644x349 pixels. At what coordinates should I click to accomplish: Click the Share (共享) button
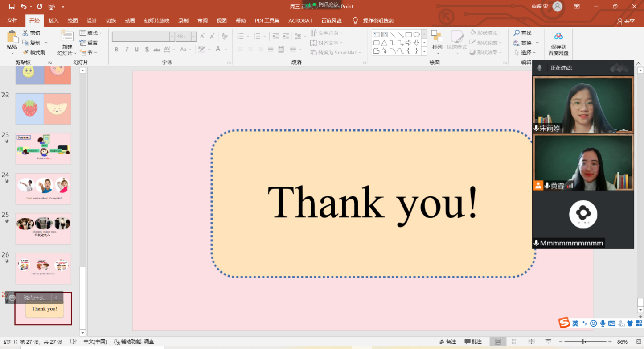626,21
